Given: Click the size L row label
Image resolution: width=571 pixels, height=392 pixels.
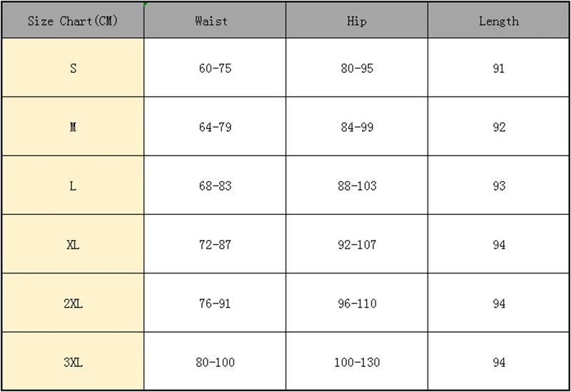Looking at the screenshot, I should [73, 185].
